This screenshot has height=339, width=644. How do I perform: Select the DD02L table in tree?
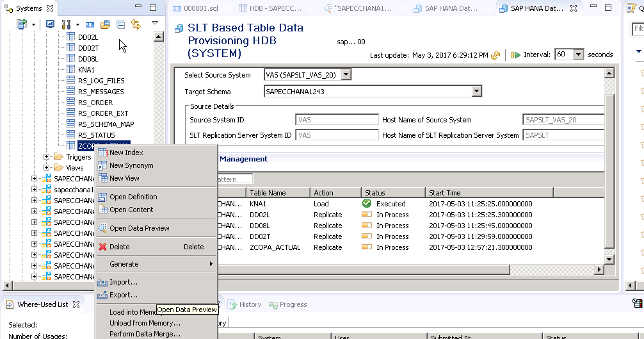point(88,37)
